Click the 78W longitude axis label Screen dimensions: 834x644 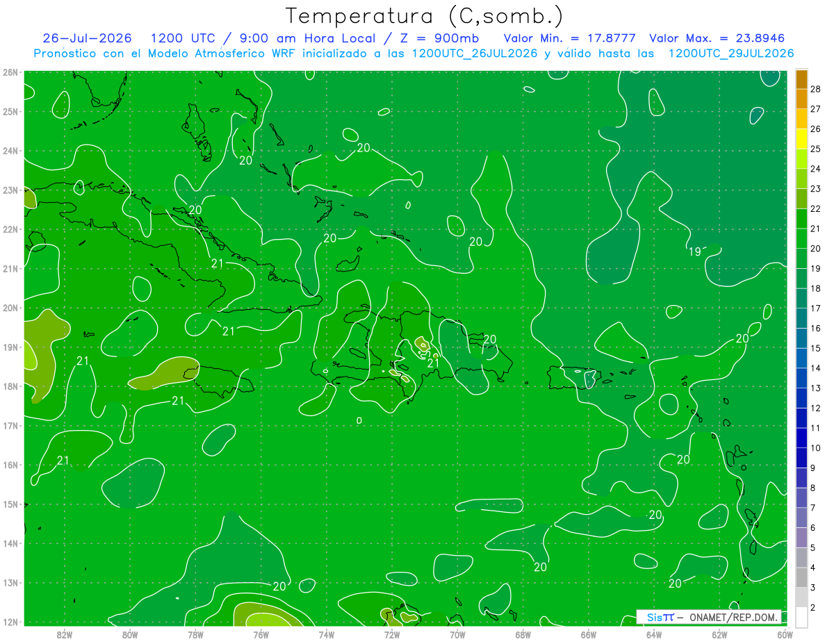coord(195,634)
